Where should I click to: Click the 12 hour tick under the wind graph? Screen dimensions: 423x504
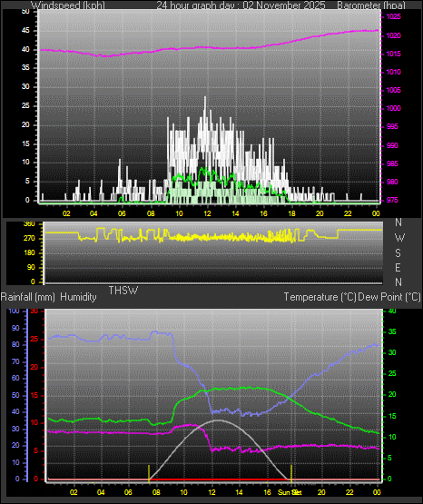207,213
